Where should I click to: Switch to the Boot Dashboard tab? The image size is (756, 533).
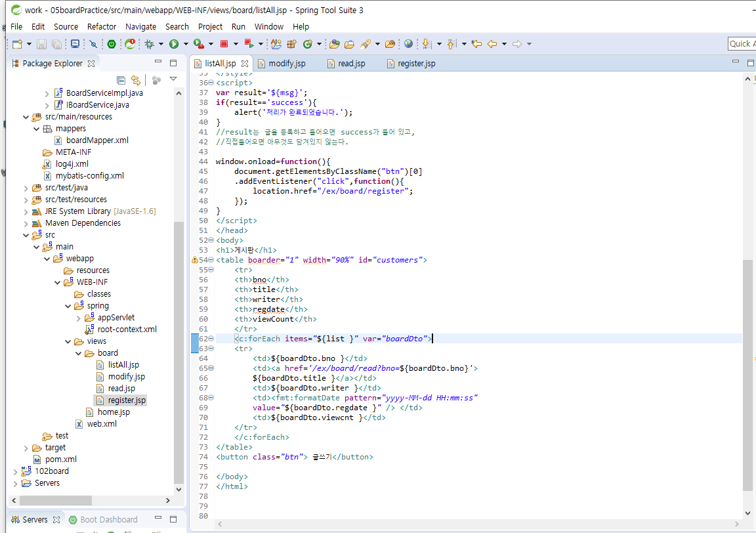[103, 519]
